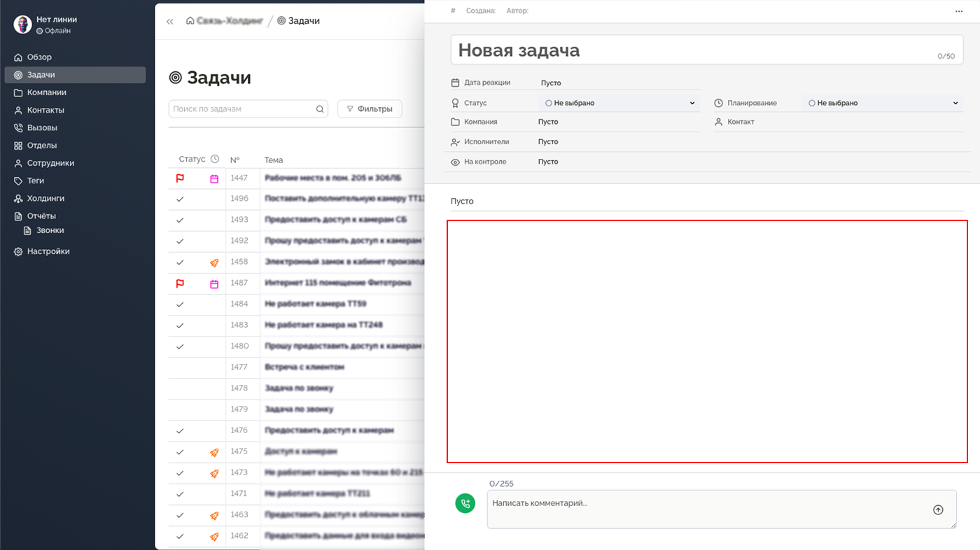The image size is (980, 550).
Task: Open the Статус dropdown
Action: click(693, 102)
